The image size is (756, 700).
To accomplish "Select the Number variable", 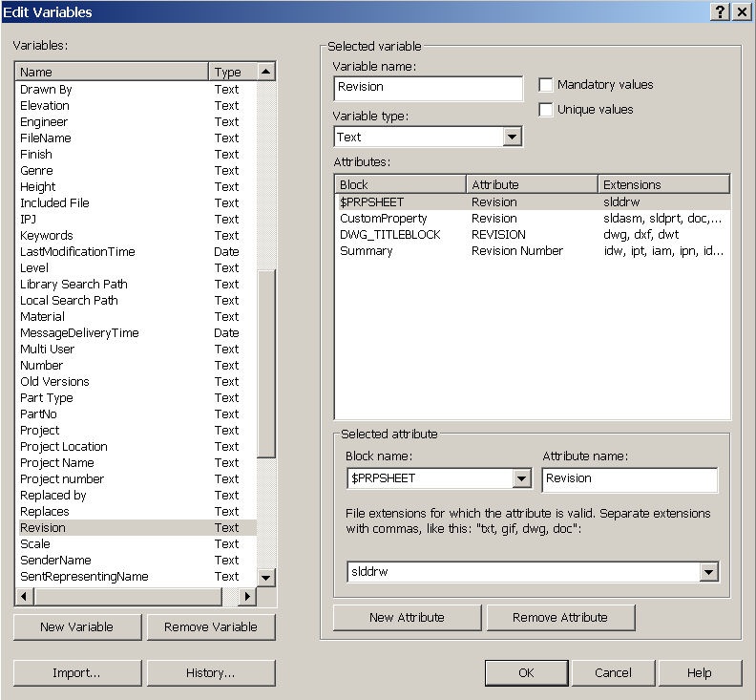I will pos(136,366).
